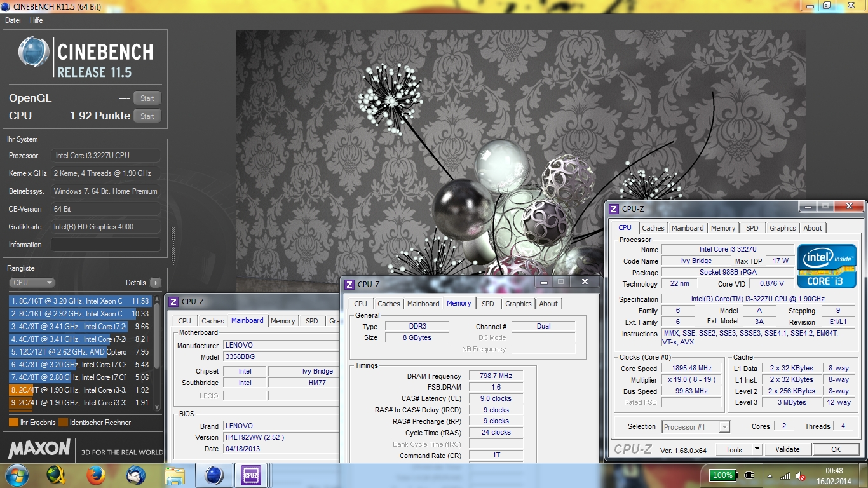Image resolution: width=868 pixels, height=488 pixels.
Task: Open the CPU ranking type dropdown
Action: (32, 283)
